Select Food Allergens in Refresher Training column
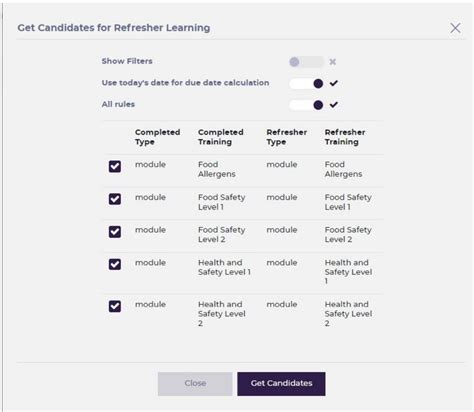The width and height of the screenshot is (474, 412). 343,169
